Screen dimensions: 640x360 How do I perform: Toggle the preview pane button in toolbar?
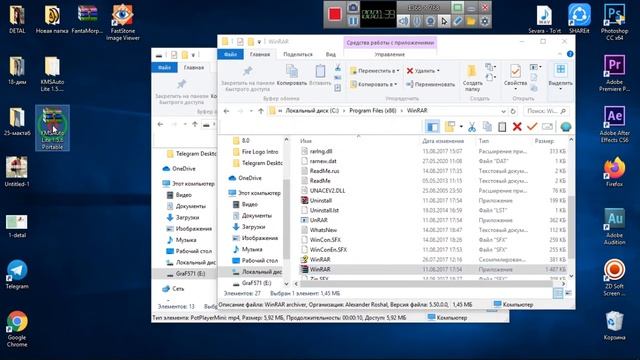click(432, 127)
